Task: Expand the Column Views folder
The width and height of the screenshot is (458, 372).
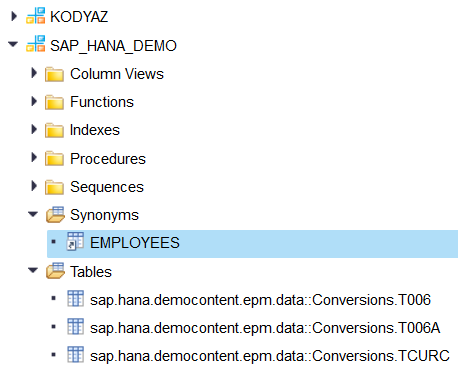Action: [34, 73]
